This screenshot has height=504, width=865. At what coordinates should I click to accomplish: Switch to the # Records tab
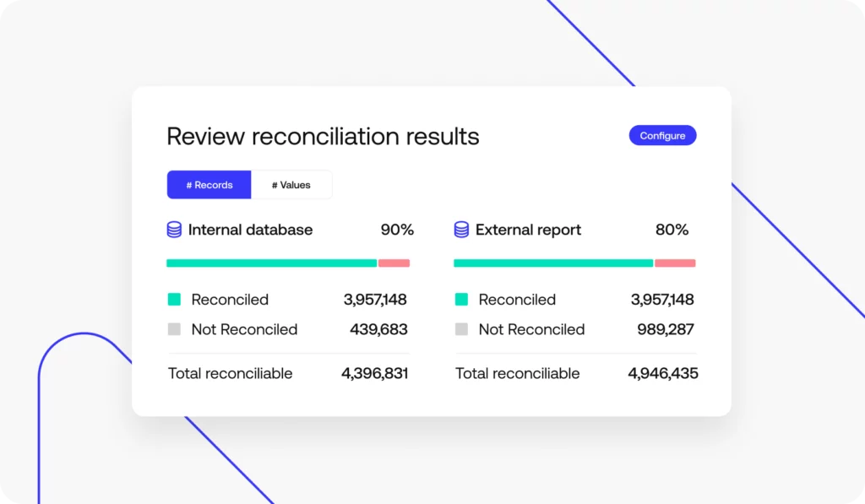tap(209, 185)
